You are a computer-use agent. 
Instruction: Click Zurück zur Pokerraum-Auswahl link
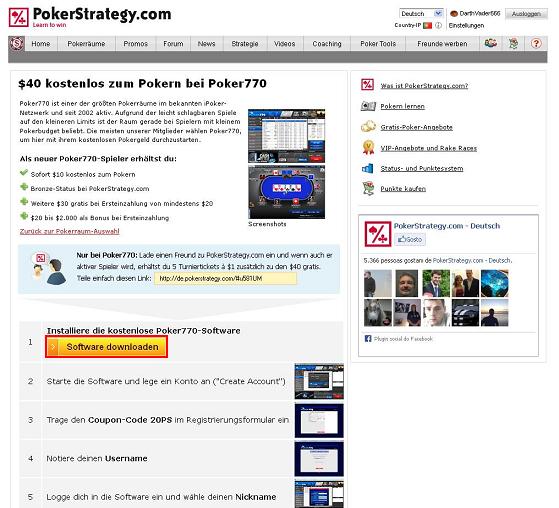pos(70,231)
